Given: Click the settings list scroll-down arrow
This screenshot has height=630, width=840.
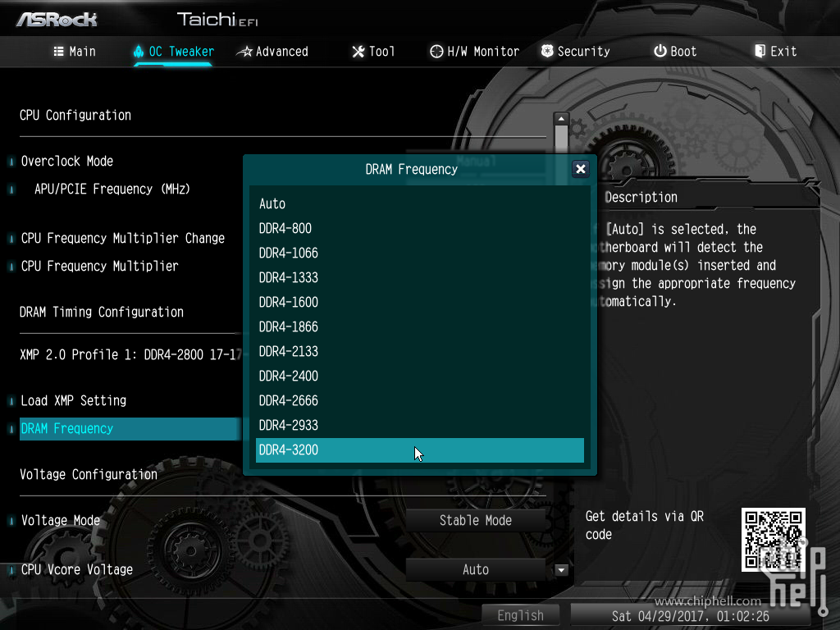Looking at the screenshot, I should point(561,570).
